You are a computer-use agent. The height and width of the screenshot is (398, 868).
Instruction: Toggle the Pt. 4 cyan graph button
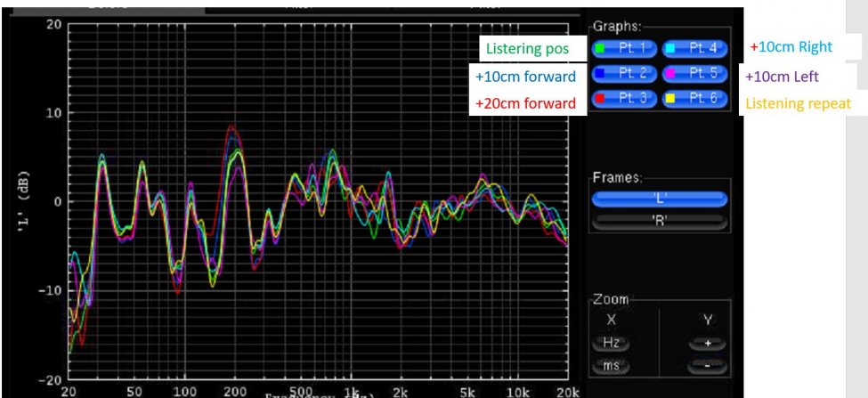(694, 48)
